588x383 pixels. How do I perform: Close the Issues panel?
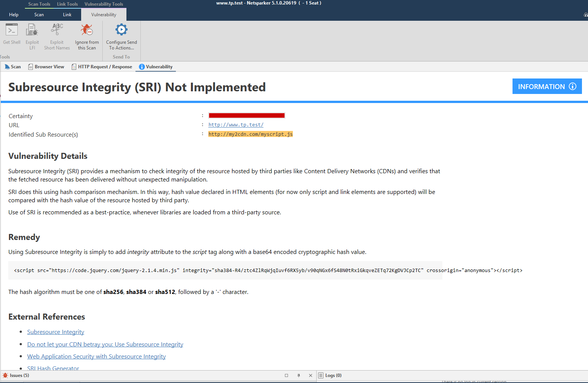click(x=311, y=375)
